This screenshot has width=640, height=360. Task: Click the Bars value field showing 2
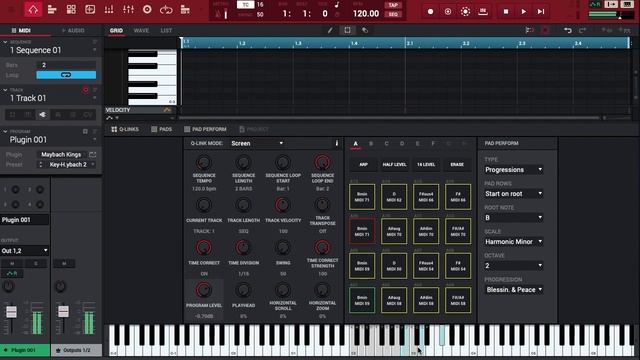[x=66, y=65]
